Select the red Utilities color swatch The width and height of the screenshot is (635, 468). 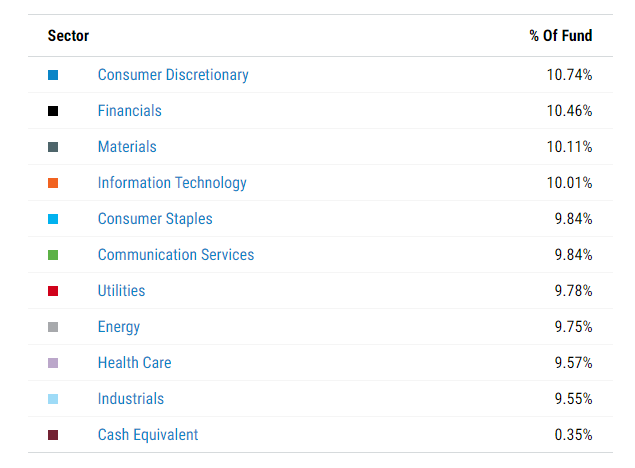(x=53, y=291)
